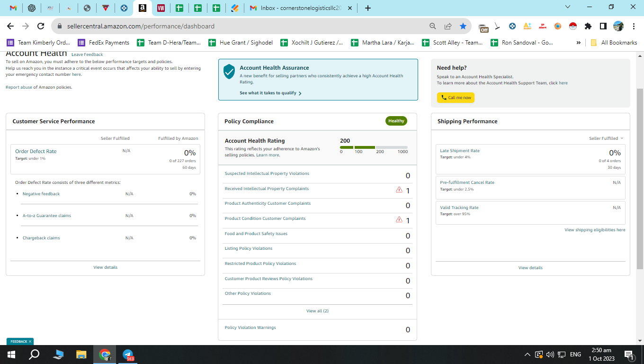
Task: Click the page vertical scrollbar
Action: coord(640,179)
